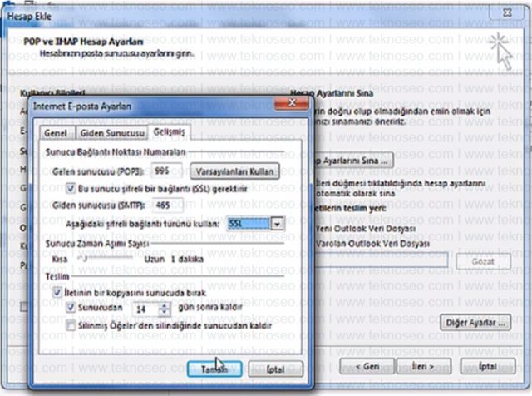Click İleri button in Hesap Ekle
Viewport: 532px width, 396px height.
click(x=423, y=367)
